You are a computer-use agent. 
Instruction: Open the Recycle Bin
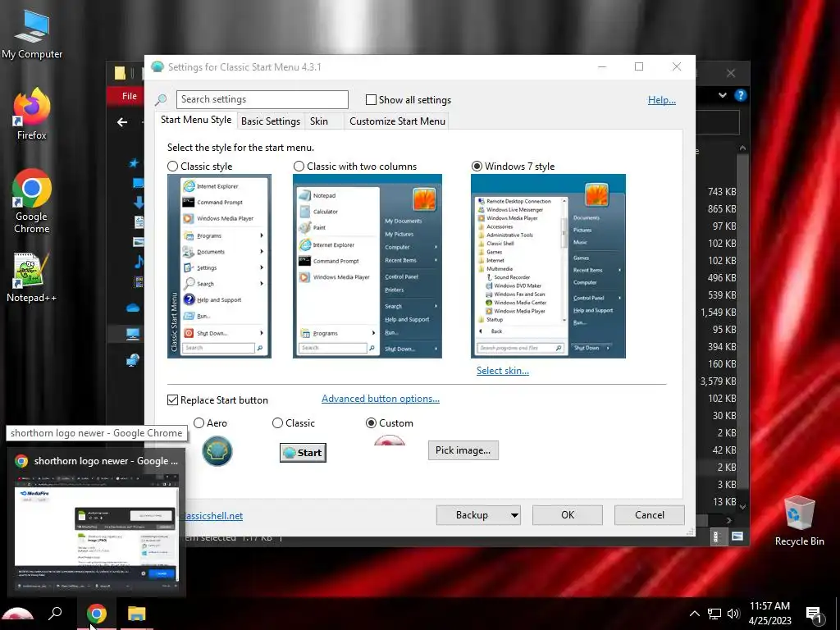point(799,521)
